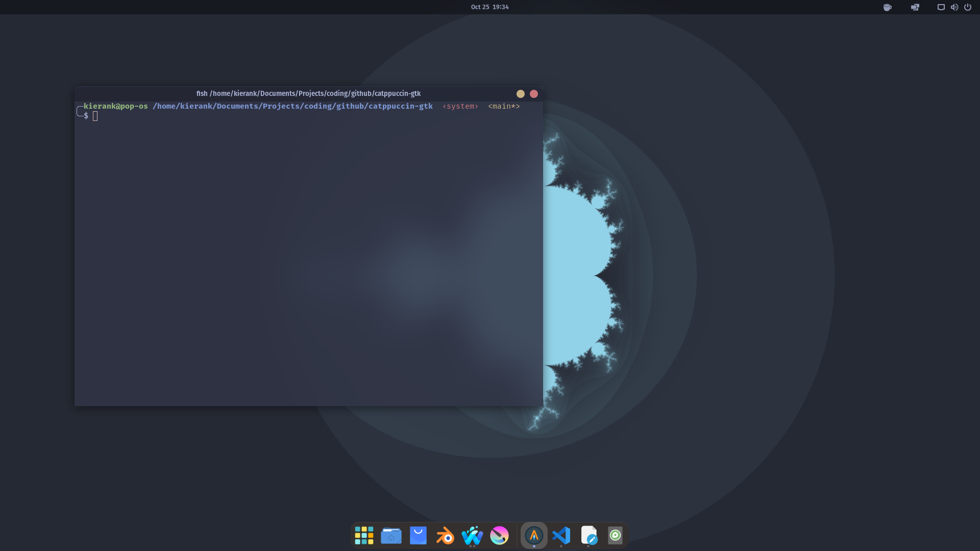Launch Krita from the dock
This screenshot has height=551, width=980.
pyautogui.click(x=499, y=536)
